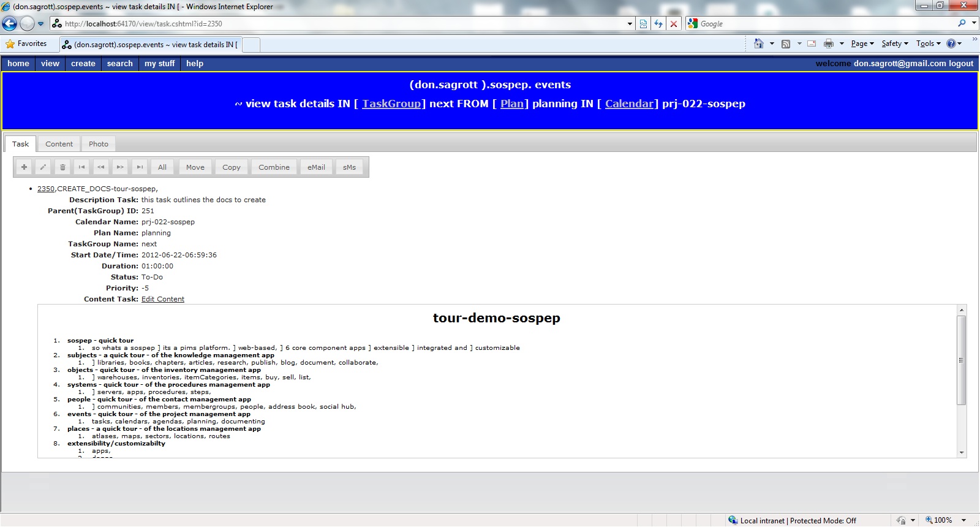Click the content scrollbar up arrow
This screenshot has height=527, width=980.
pos(962,310)
